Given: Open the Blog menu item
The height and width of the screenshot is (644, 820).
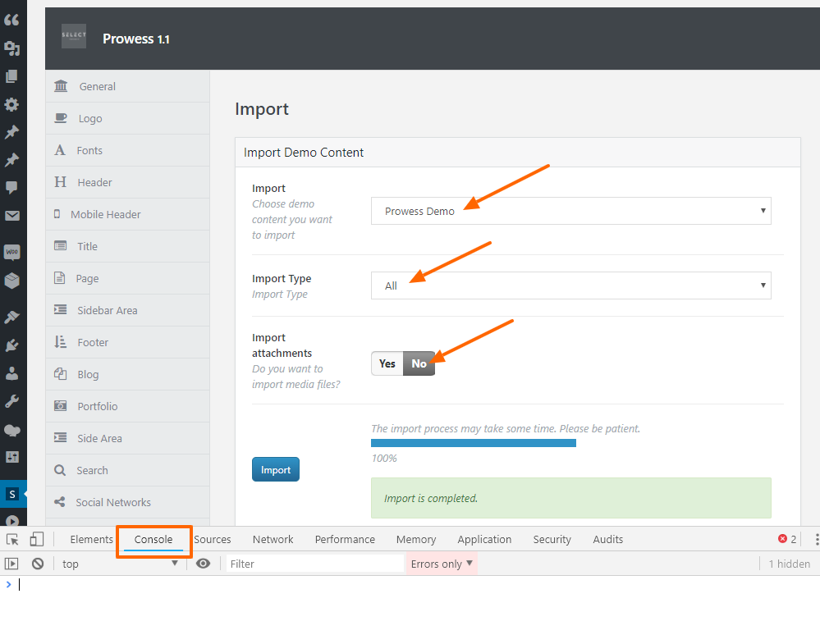Looking at the screenshot, I should (x=127, y=374).
